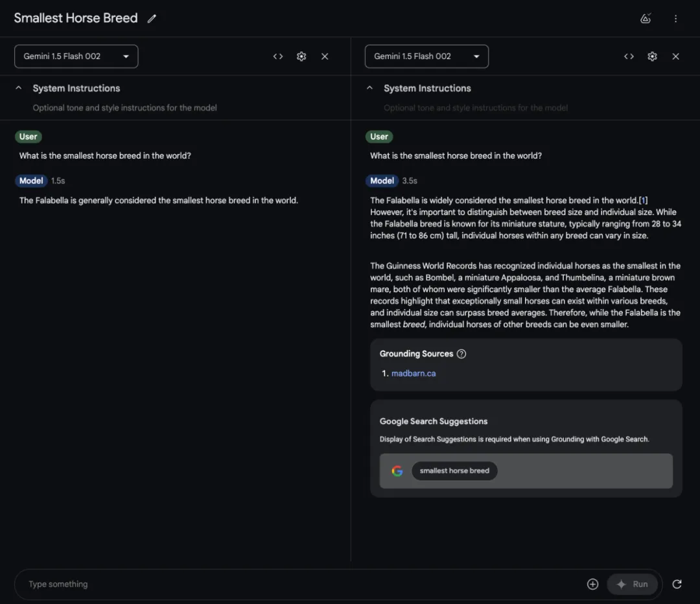The image size is (700, 604).
Task: Show code for the left panel
Action: 278,56
